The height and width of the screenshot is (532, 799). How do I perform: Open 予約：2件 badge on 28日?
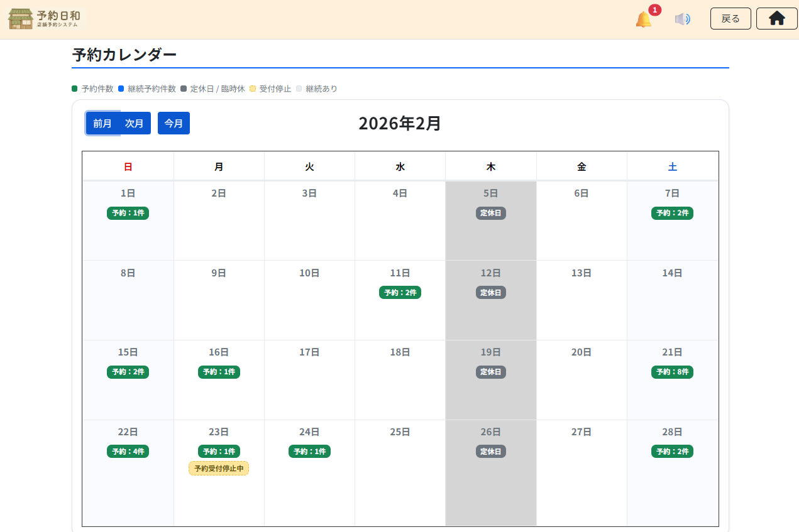[x=672, y=452]
